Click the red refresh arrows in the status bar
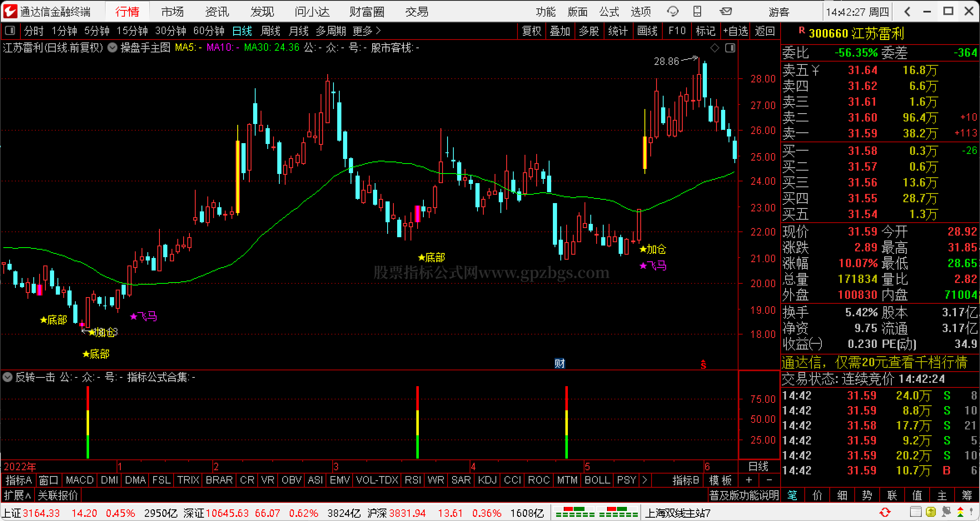 click(885, 512)
